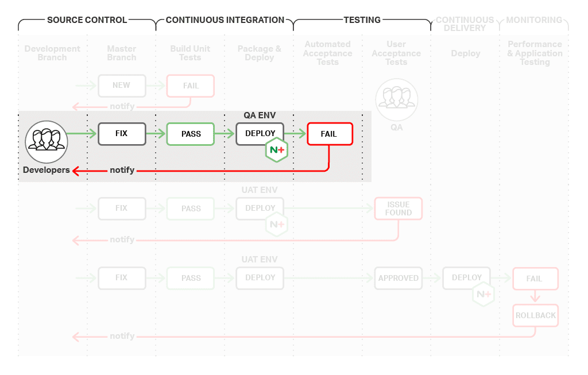
Task: Click the DEPLOY box under QA ENV
Action: pos(260,133)
